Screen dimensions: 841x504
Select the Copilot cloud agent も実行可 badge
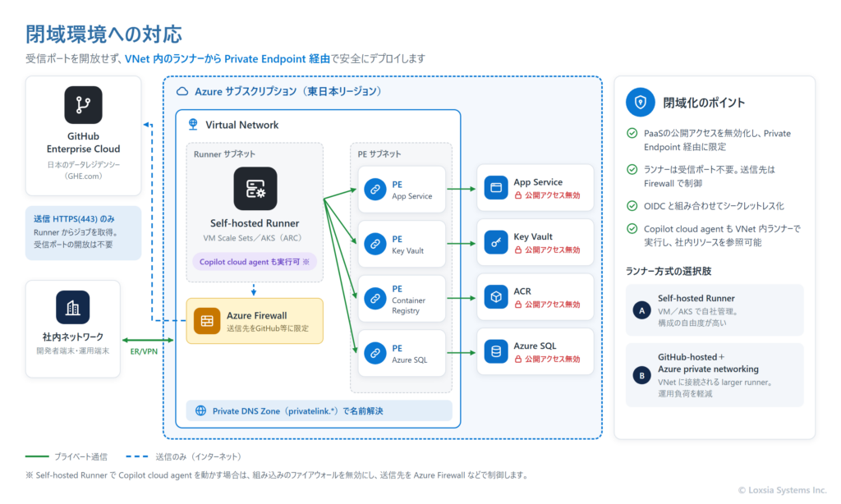point(255,262)
